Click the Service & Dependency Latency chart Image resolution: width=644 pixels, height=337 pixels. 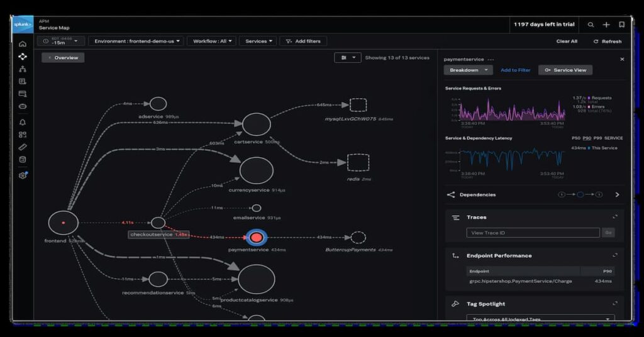tap(512, 159)
